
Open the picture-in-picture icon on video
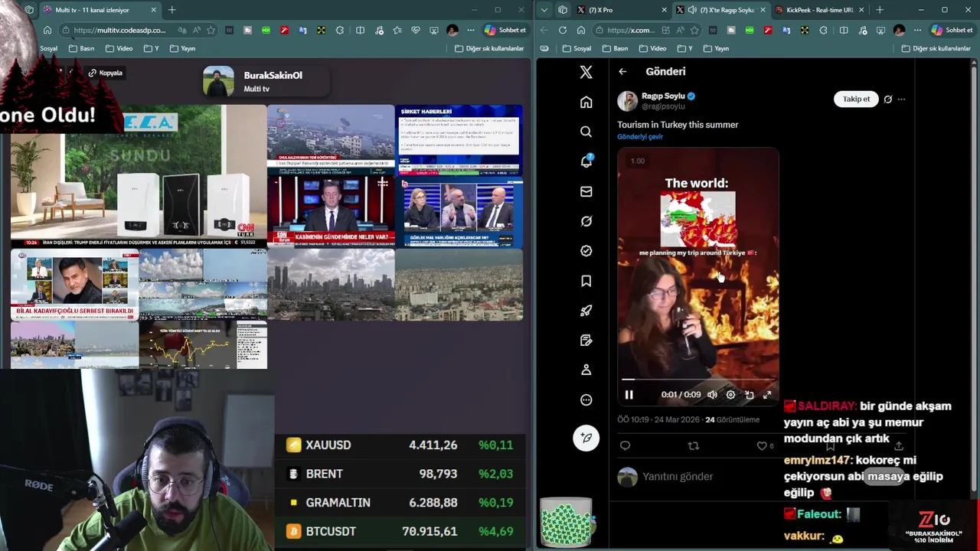point(749,395)
